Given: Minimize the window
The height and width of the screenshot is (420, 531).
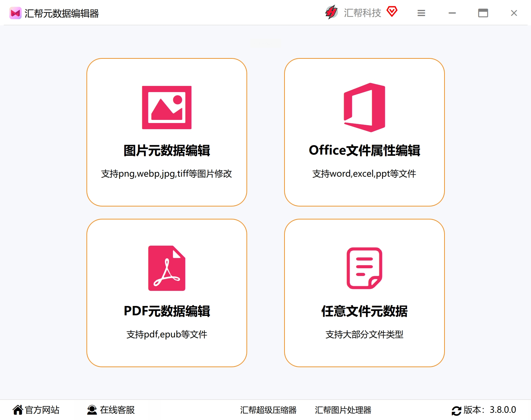Looking at the screenshot, I should [452, 13].
